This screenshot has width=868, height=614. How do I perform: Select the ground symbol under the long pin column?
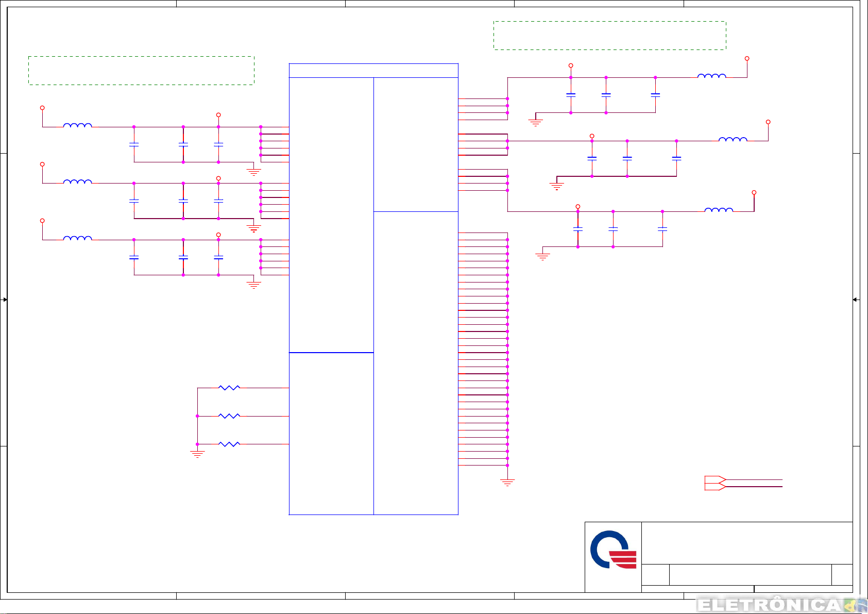[507, 483]
